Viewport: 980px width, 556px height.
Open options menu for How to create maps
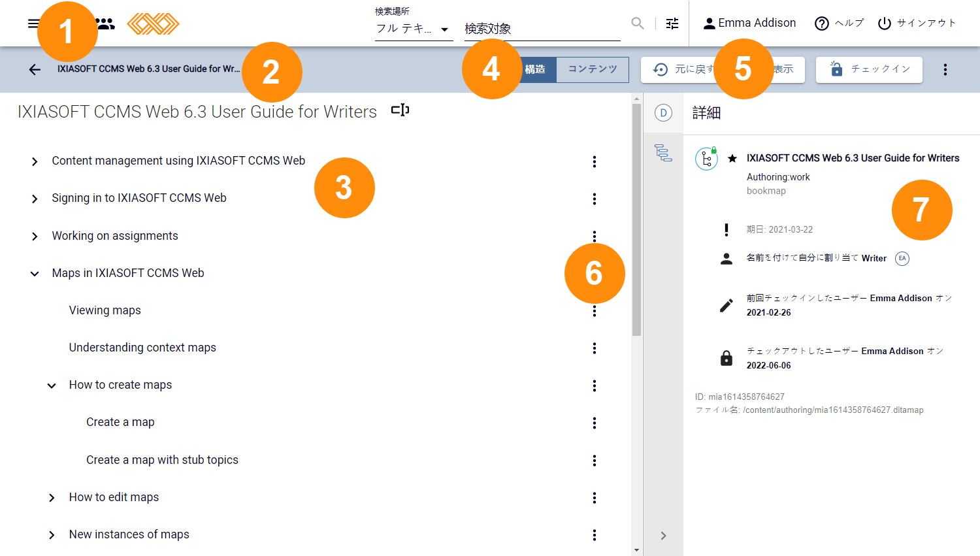[x=595, y=385]
